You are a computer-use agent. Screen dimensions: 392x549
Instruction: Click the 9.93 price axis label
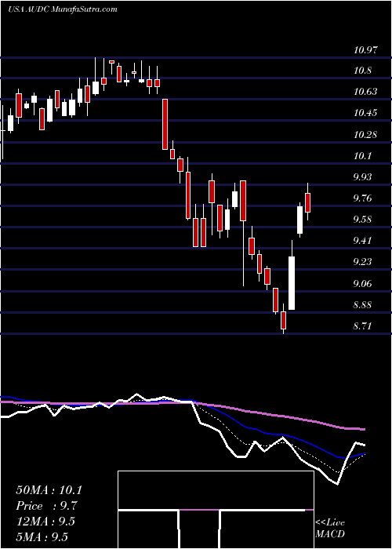[364, 177]
